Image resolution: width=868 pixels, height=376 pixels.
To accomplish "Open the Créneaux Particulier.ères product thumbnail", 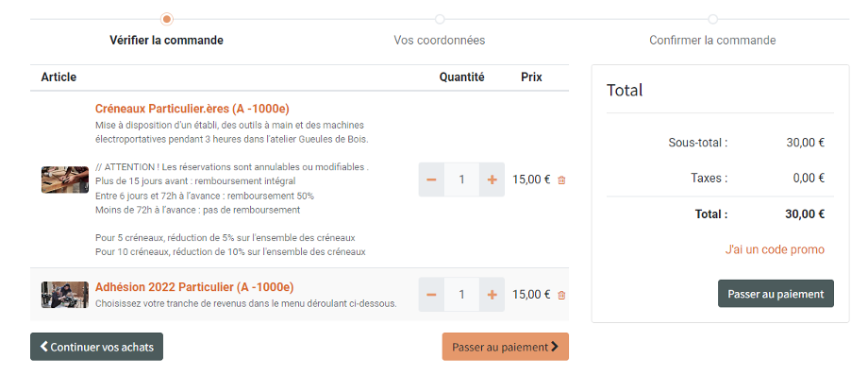I will tap(65, 179).
